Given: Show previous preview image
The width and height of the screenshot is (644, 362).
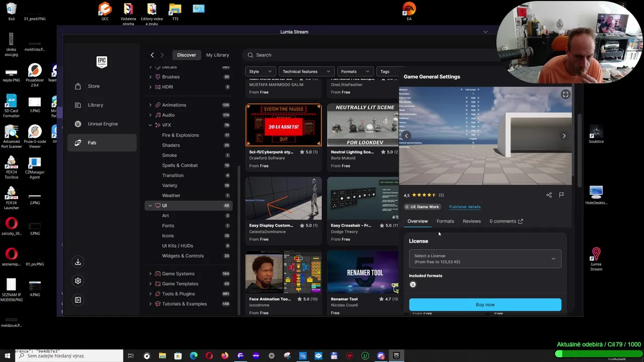Looking at the screenshot, I should click(x=407, y=136).
